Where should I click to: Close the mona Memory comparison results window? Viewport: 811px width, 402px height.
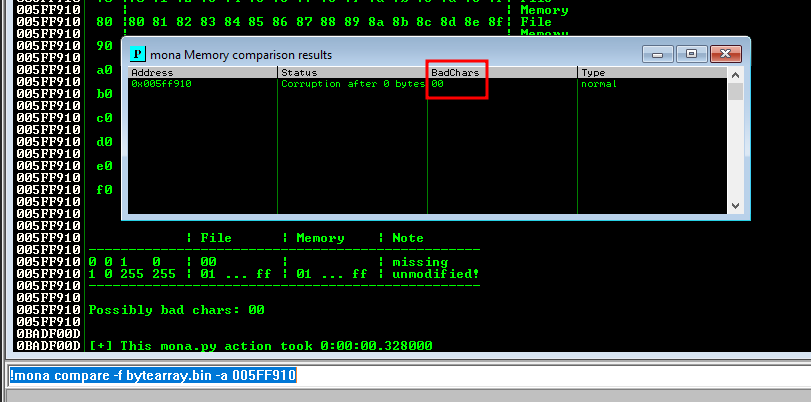tap(726, 54)
